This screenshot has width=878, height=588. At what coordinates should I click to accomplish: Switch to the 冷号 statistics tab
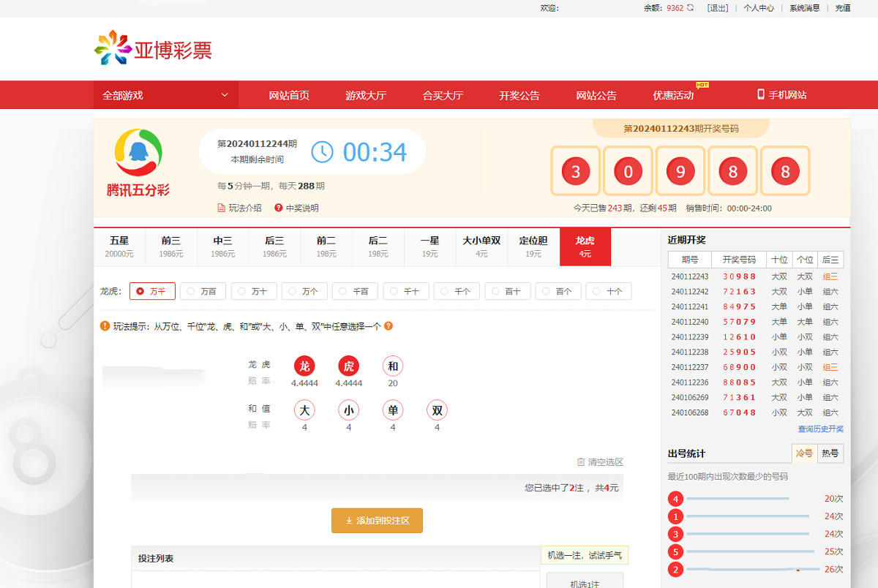pos(804,453)
